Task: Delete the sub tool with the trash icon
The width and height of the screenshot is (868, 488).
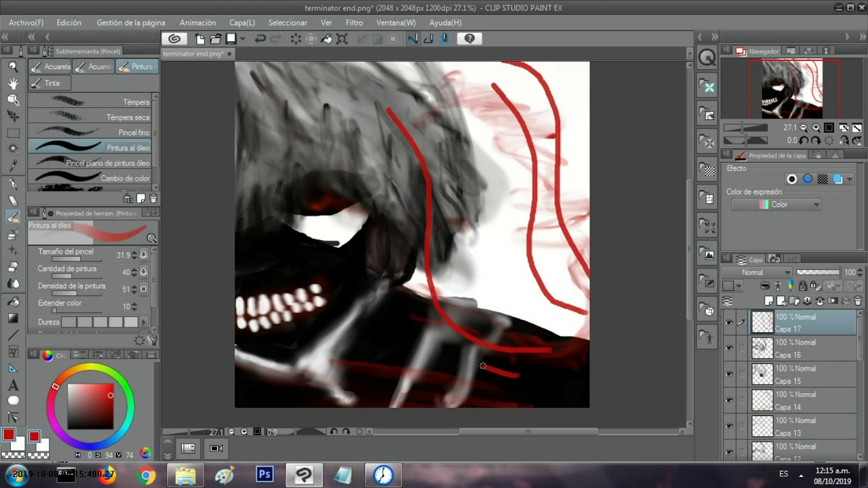Action: tap(153, 199)
